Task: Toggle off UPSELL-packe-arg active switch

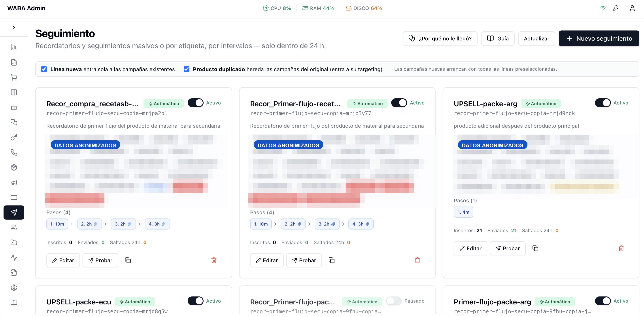Action: tap(603, 103)
